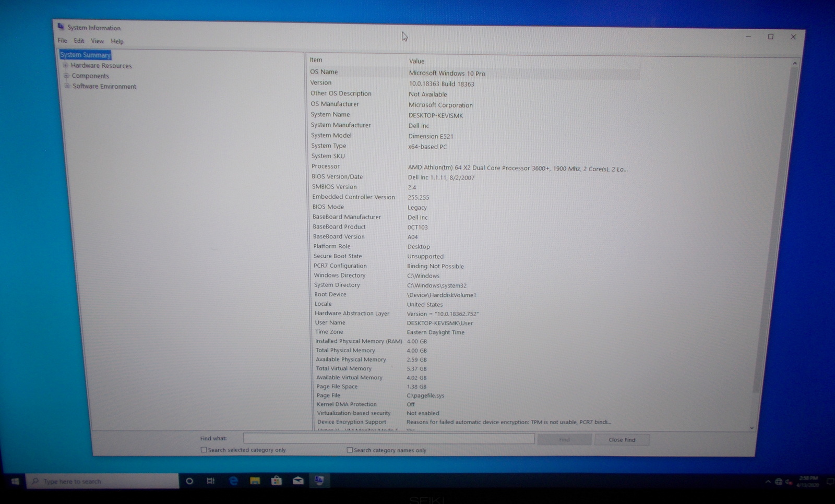Enable "Search selected category only" checkbox
This screenshot has width=835, height=504.
point(204,450)
